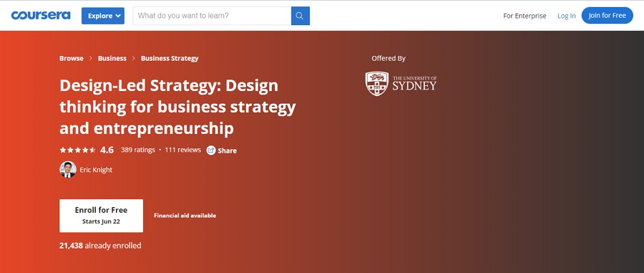Click Eric Knight's profile photo
This screenshot has width=644, height=273.
68,169
